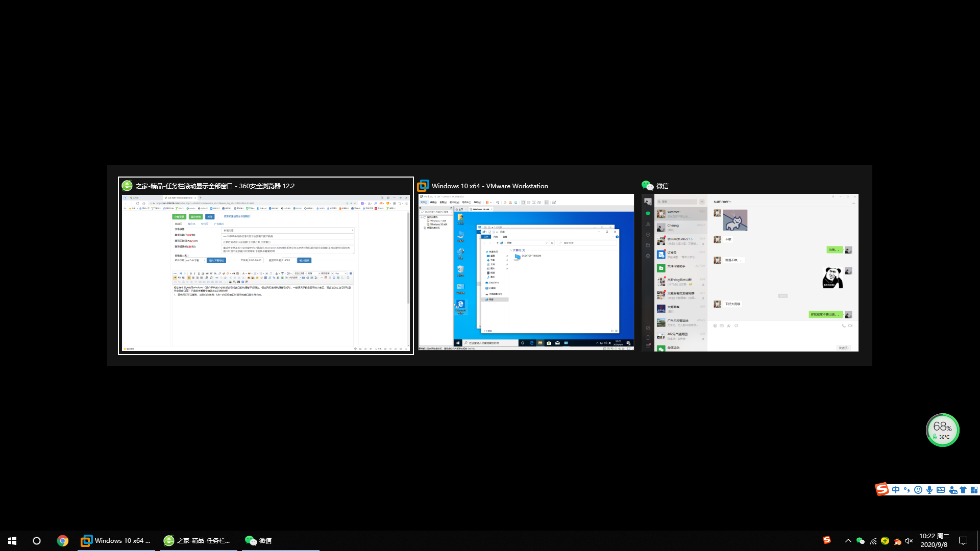Open the emoji icon above WeChat's message box
The width and height of the screenshot is (980, 551).
pos(715,325)
